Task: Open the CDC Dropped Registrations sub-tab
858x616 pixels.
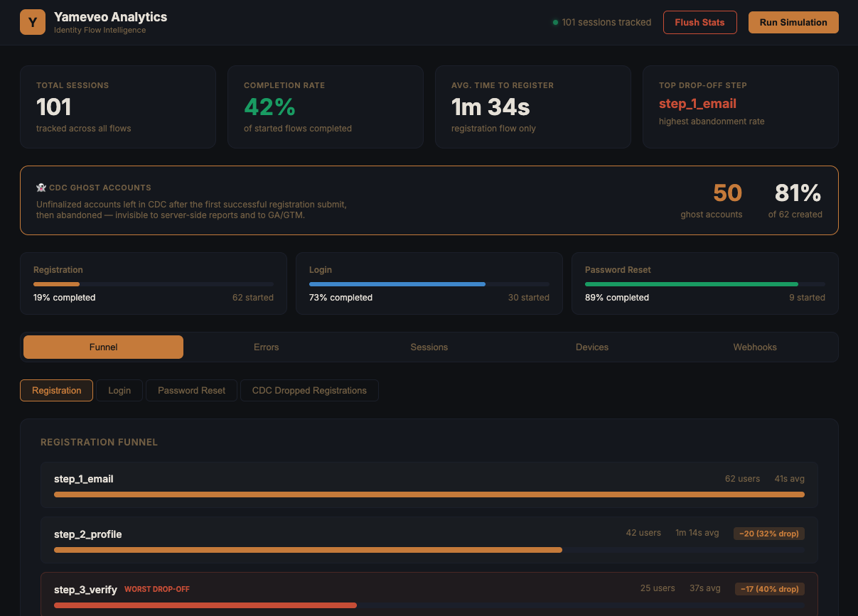Action: point(309,391)
